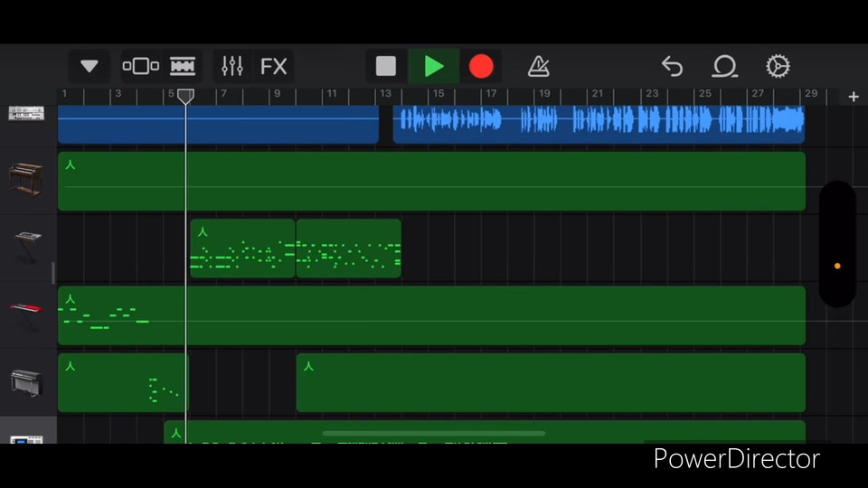The image size is (868, 488).
Task: Tap the track header resize handle
Action: coord(53,273)
